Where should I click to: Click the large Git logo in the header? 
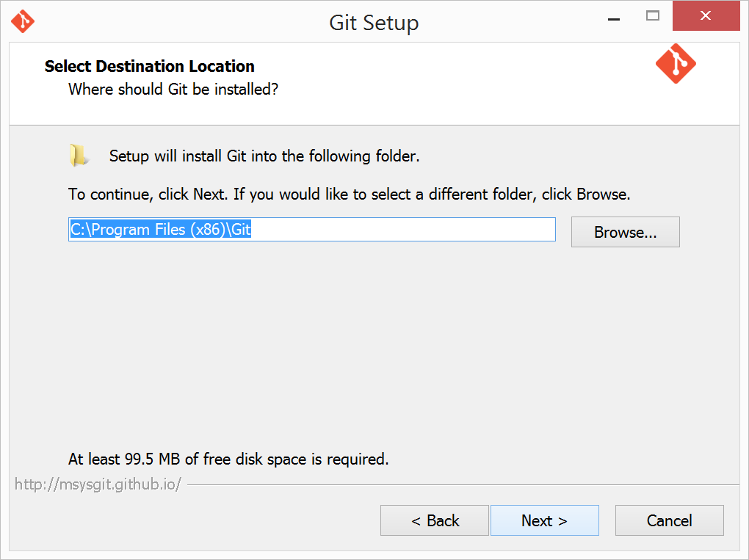[x=676, y=64]
